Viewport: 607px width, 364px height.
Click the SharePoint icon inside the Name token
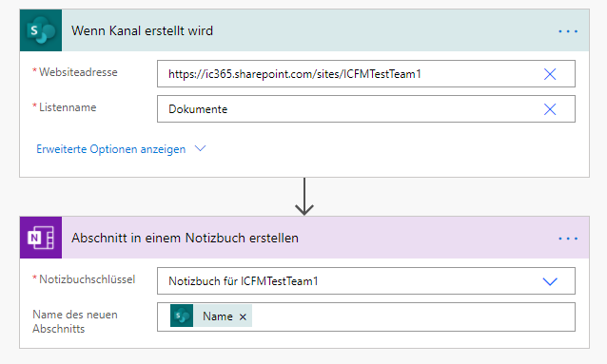coord(182,316)
